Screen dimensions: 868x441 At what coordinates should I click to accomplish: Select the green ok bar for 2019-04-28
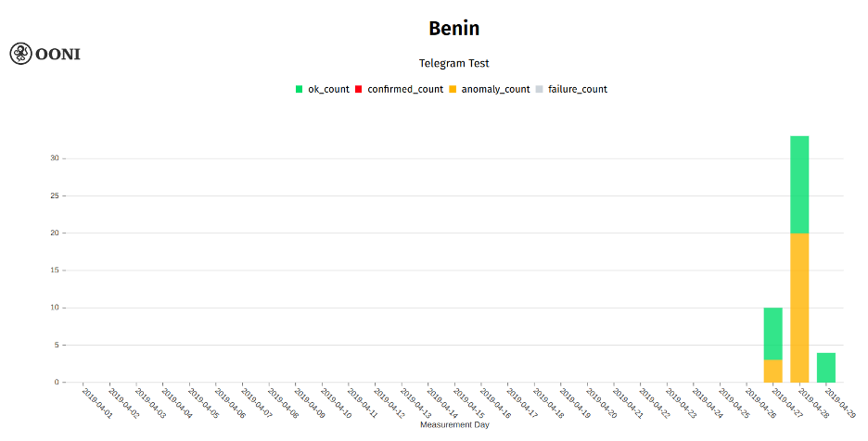[799, 184]
